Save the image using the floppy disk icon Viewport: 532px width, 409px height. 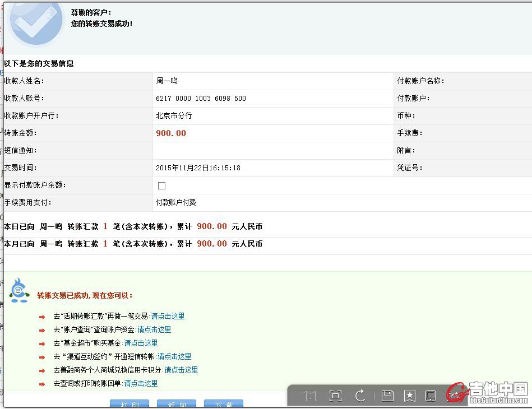click(x=387, y=397)
